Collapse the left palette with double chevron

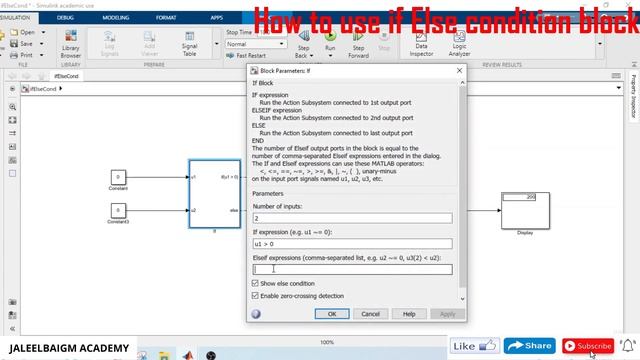[13, 329]
